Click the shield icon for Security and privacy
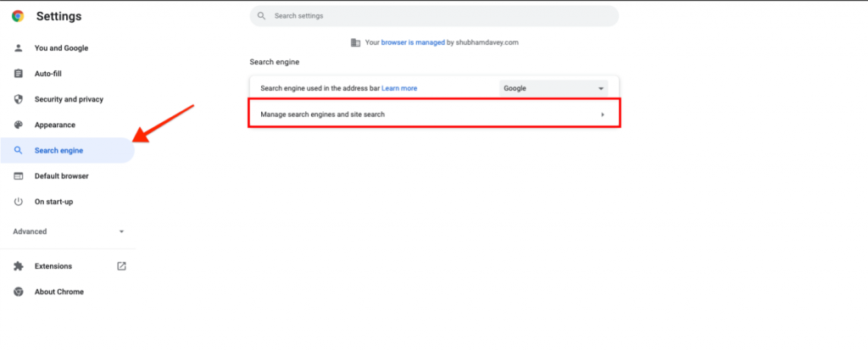Image resolution: width=868 pixels, height=351 pixels. tap(19, 99)
